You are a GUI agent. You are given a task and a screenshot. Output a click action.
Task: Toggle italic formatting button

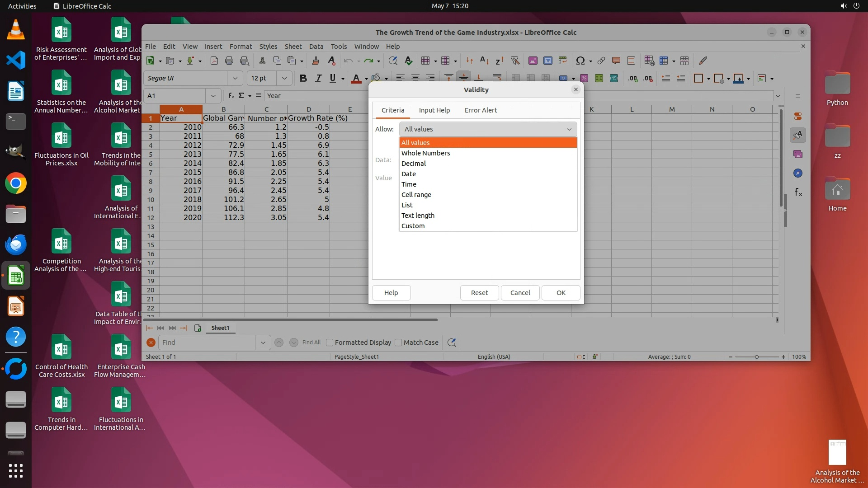point(318,78)
